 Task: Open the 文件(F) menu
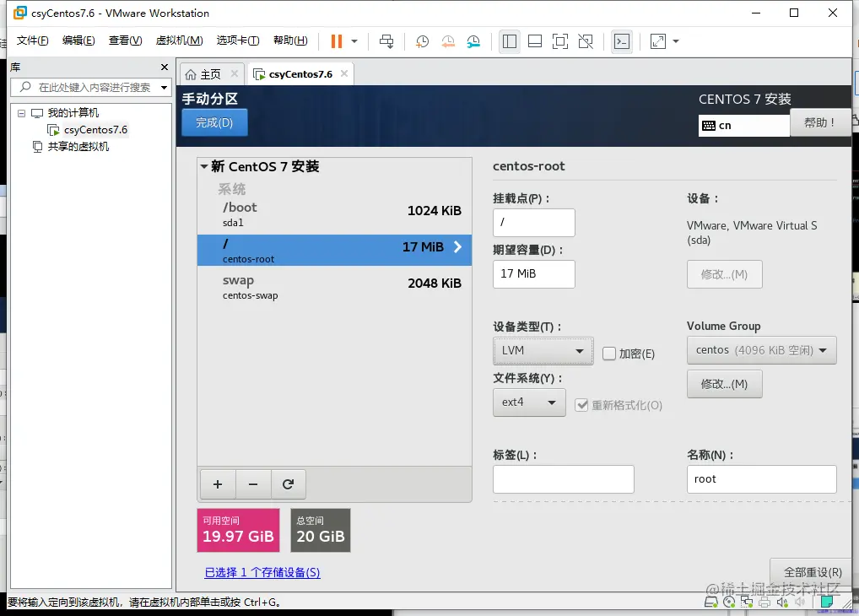(32, 41)
